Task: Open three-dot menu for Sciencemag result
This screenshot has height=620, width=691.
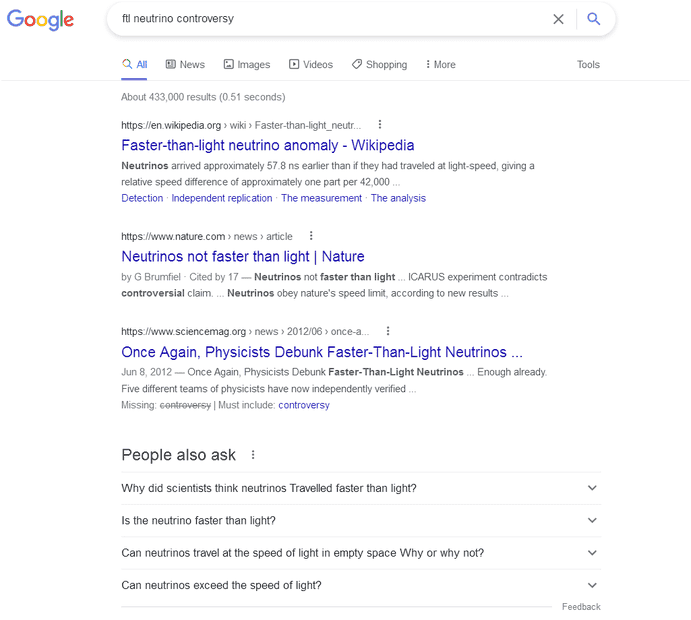Action: coord(387,331)
